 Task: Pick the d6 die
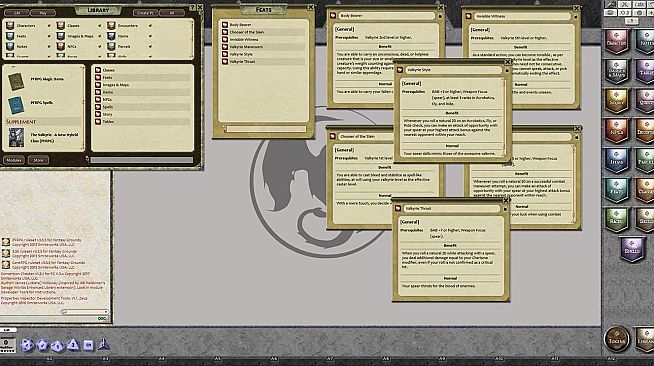(x=88, y=345)
